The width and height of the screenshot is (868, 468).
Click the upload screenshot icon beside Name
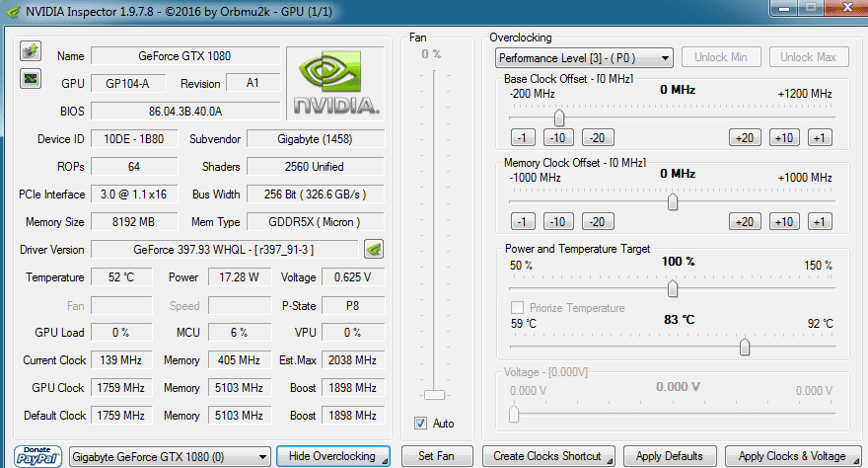31,51
